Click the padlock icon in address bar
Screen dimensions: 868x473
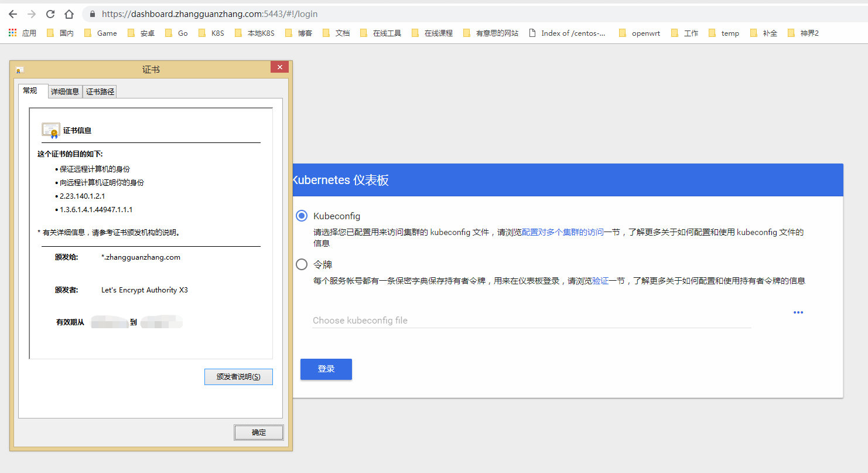93,14
